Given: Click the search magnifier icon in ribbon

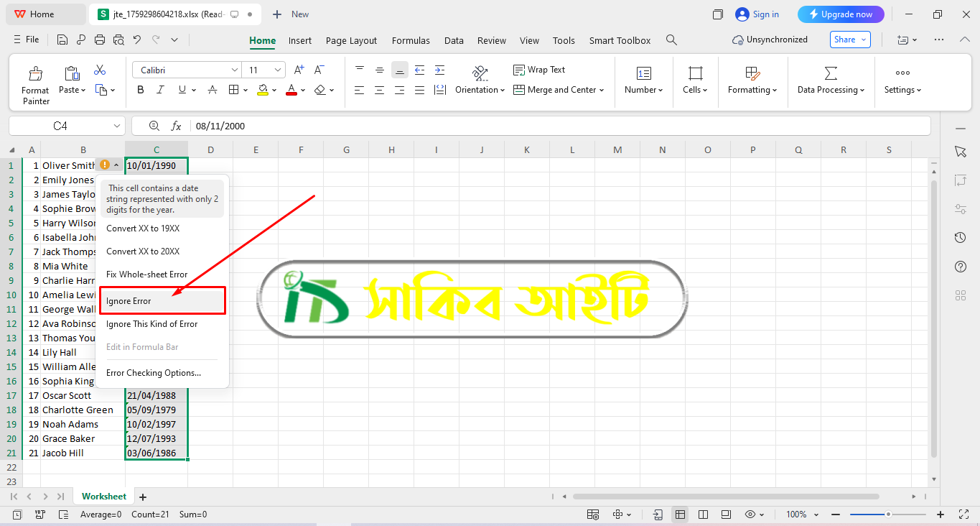Looking at the screenshot, I should [x=671, y=40].
